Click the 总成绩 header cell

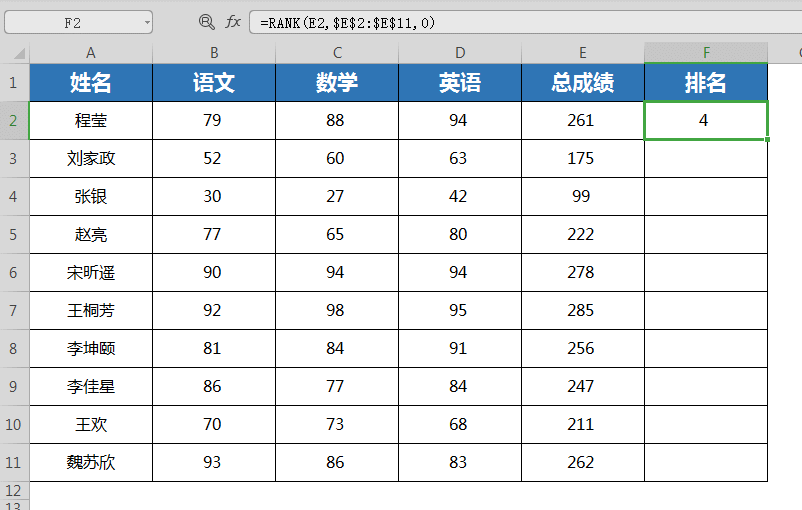point(583,82)
